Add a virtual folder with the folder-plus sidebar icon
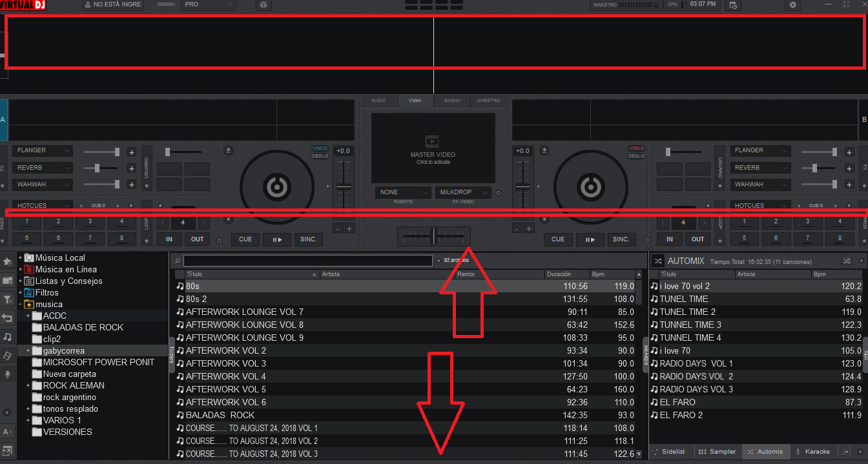Image resolution: width=868 pixels, height=464 pixels. (x=8, y=281)
